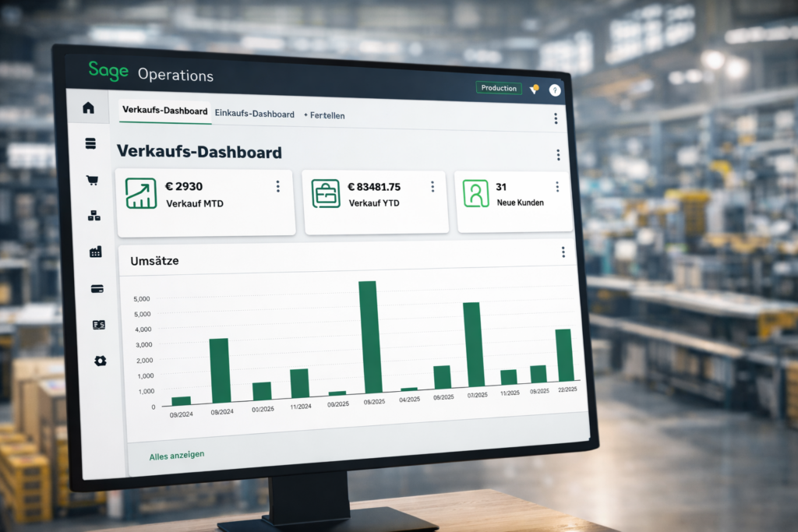Image resolution: width=798 pixels, height=532 pixels.
Task: Click the notification bell in the top bar
Action: click(x=534, y=90)
